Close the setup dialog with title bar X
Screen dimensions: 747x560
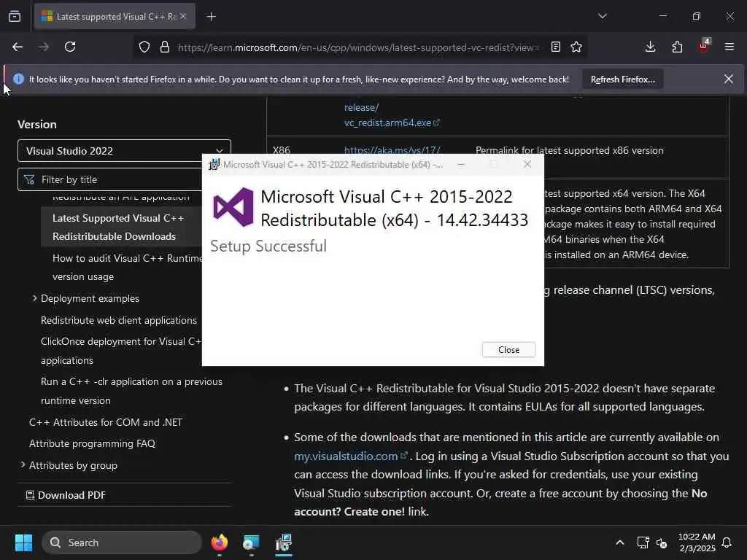(527, 164)
